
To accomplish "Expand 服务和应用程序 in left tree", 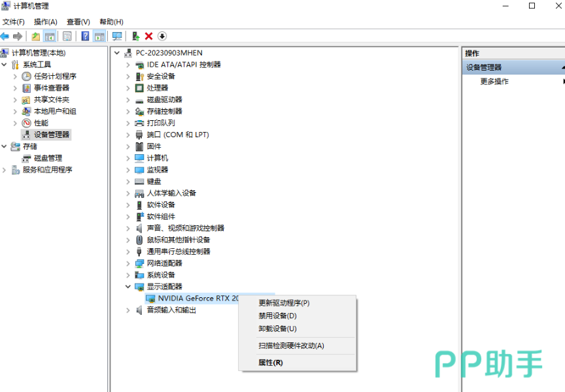I will 5,170.
